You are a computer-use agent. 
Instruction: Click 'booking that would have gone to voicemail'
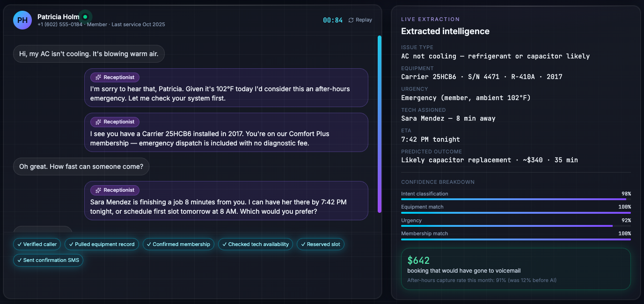(x=464, y=271)
